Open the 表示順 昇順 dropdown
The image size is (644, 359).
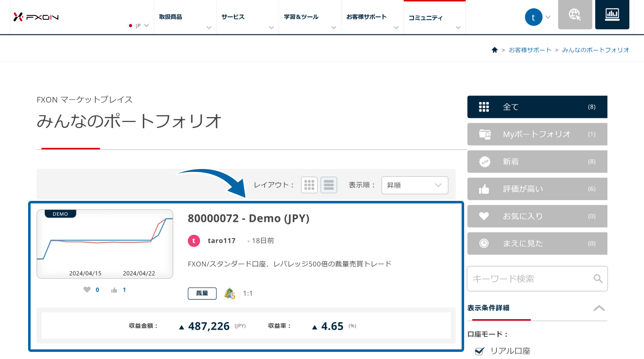point(415,185)
